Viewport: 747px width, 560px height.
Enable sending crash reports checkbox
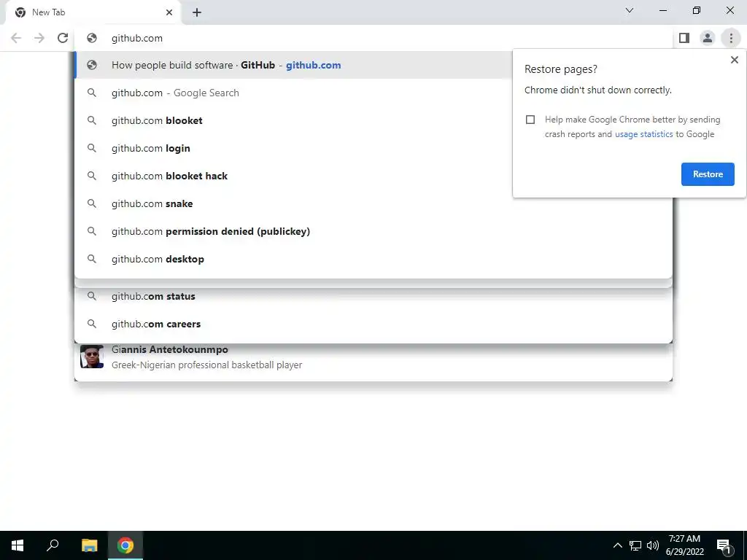(530, 120)
